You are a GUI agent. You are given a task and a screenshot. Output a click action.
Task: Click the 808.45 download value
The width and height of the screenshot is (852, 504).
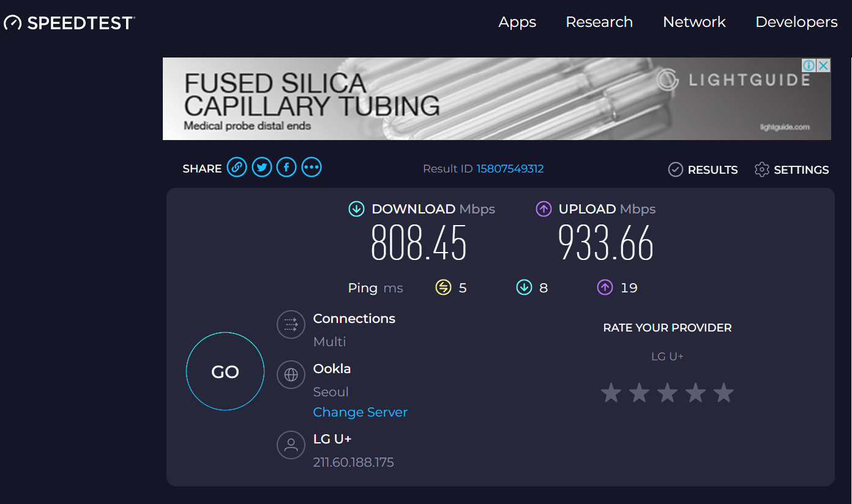419,243
